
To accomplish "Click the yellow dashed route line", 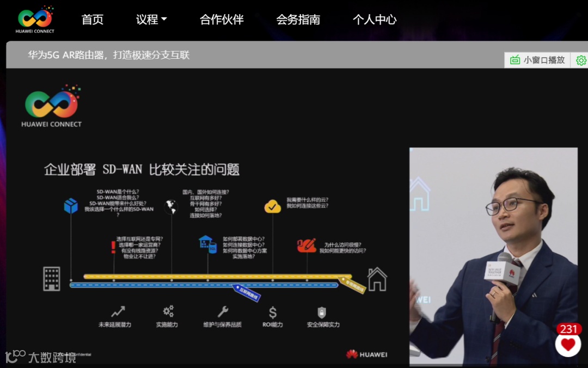I will (217, 277).
